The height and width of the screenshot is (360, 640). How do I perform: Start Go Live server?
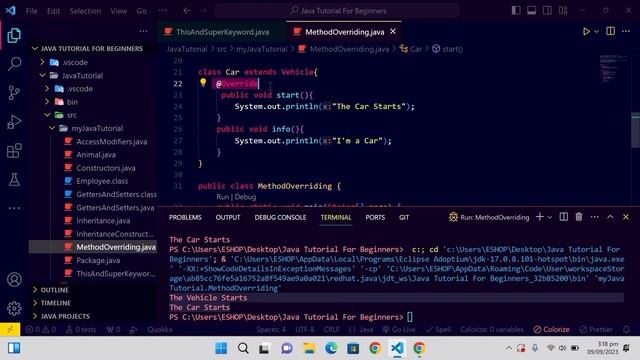(x=399, y=329)
